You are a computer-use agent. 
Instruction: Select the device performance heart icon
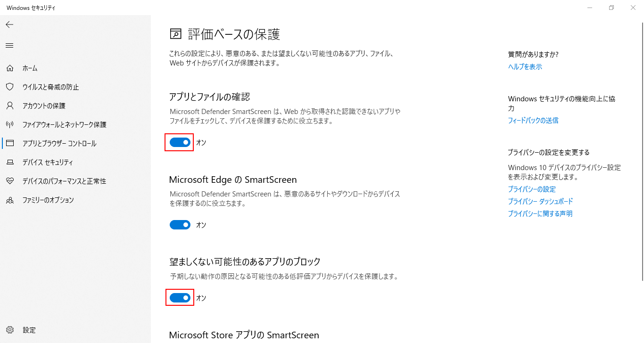pyautogui.click(x=10, y=181)
